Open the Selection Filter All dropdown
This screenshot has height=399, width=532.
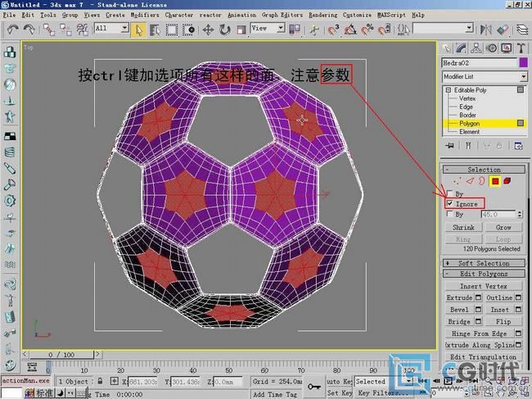112,29
